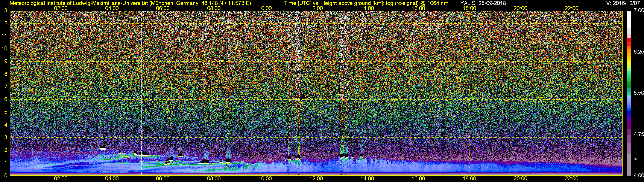644x182 pixels.
Task: Click the 10 km height axis label
Action: point(5,49)
